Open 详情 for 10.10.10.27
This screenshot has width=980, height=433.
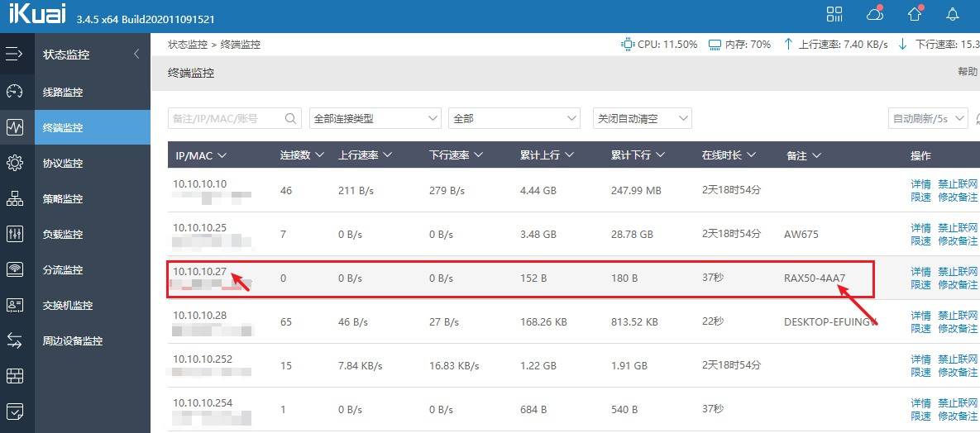pos(920,272)
